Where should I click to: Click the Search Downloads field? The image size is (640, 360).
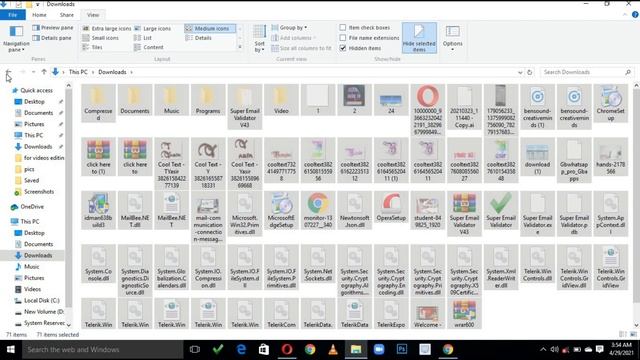point(586,72)
